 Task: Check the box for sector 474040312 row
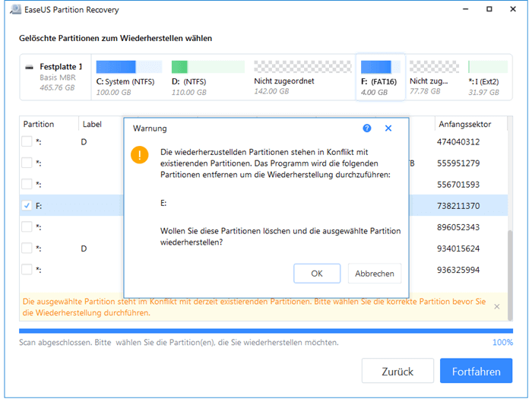coord(27,141)
